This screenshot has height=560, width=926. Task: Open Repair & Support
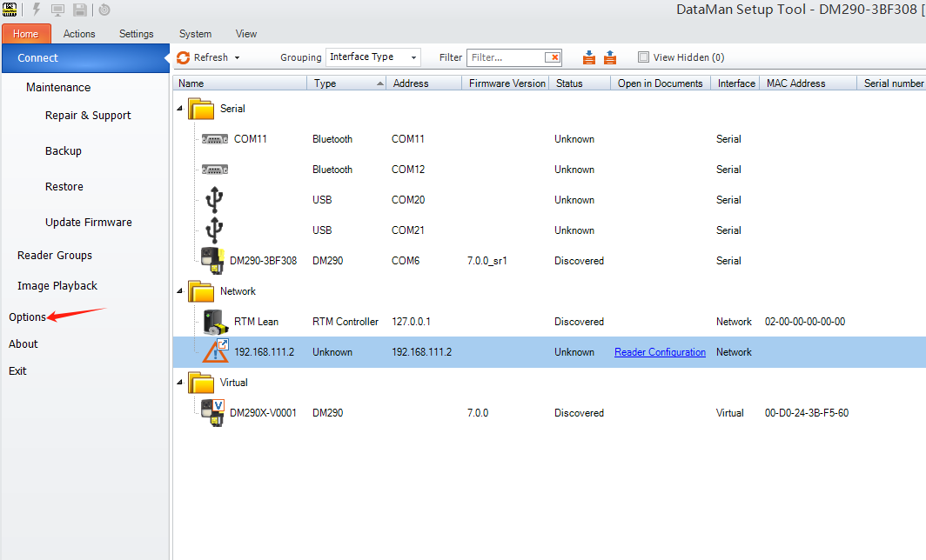click(88, 116)
